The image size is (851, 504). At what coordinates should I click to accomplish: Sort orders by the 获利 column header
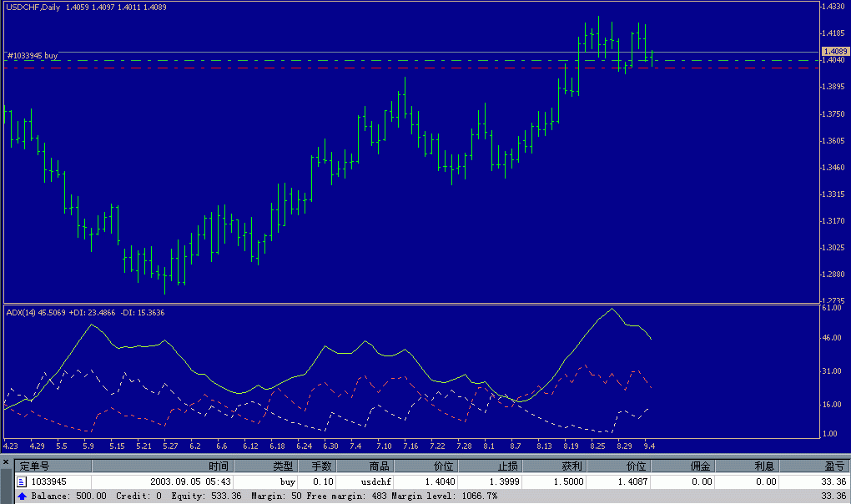554,466
